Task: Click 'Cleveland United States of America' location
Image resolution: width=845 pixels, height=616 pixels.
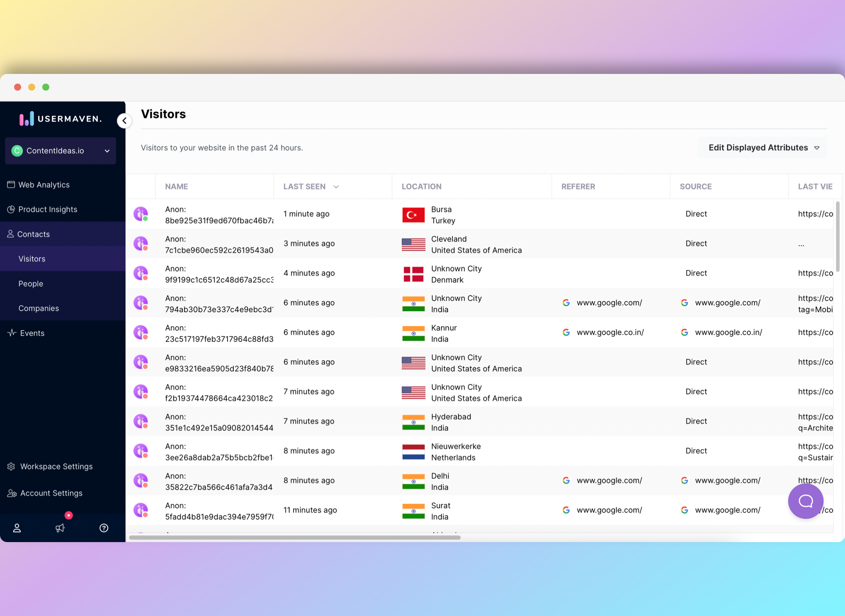Action: pos(477,245)
